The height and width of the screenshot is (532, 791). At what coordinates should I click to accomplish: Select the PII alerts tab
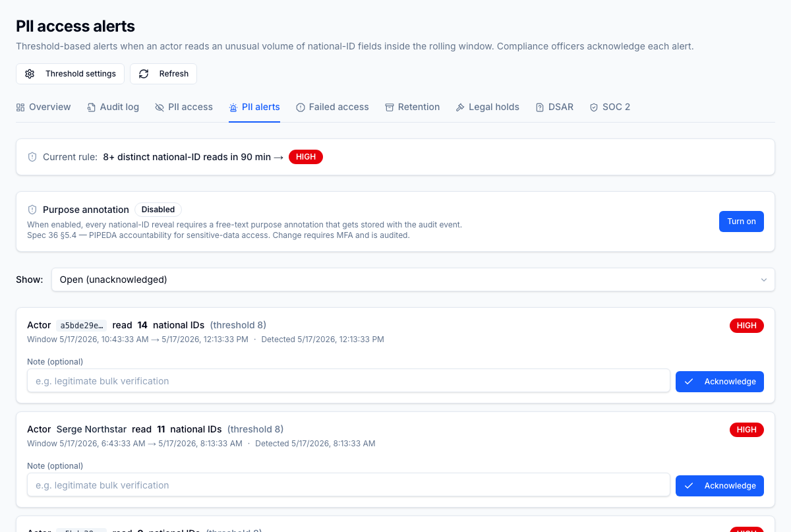coord(254,107)
